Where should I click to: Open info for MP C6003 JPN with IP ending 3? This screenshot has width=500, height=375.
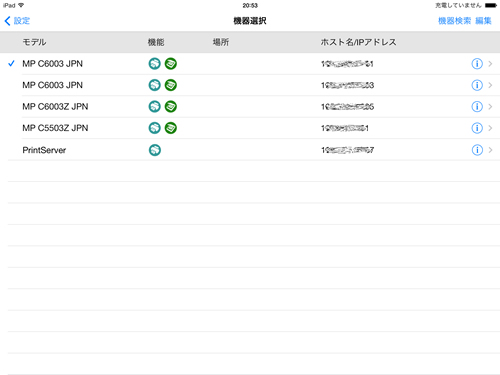(x=477, y=85)
